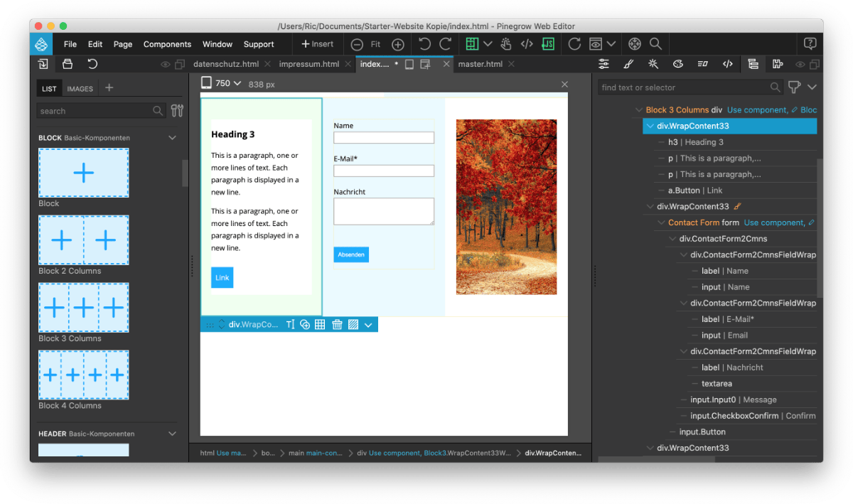Image resolution: width=853 pixels, height=504 pixels.
Task: Click the tools icon next to library search
Action: click(x=177, y=110)
